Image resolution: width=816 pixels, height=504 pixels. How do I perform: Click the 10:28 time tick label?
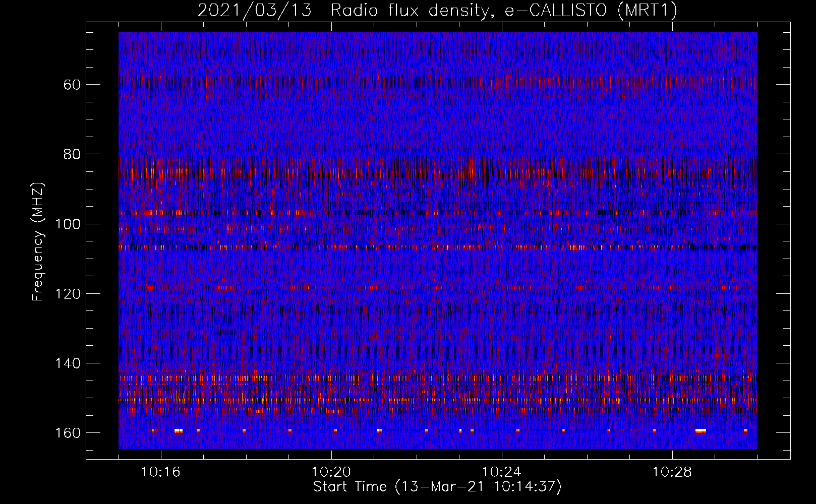(x=672, y=472)
